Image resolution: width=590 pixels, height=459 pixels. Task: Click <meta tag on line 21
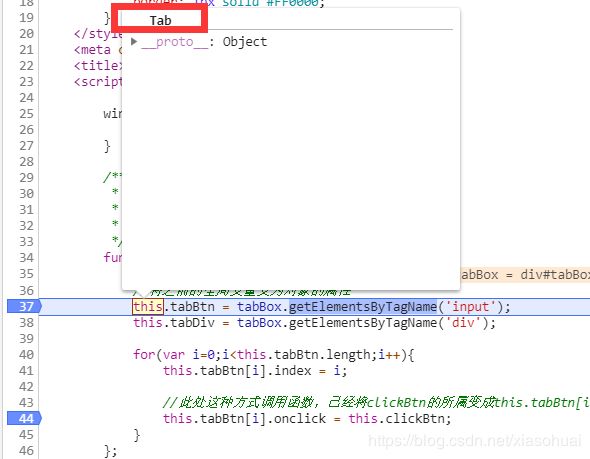[x=93, y=50]
